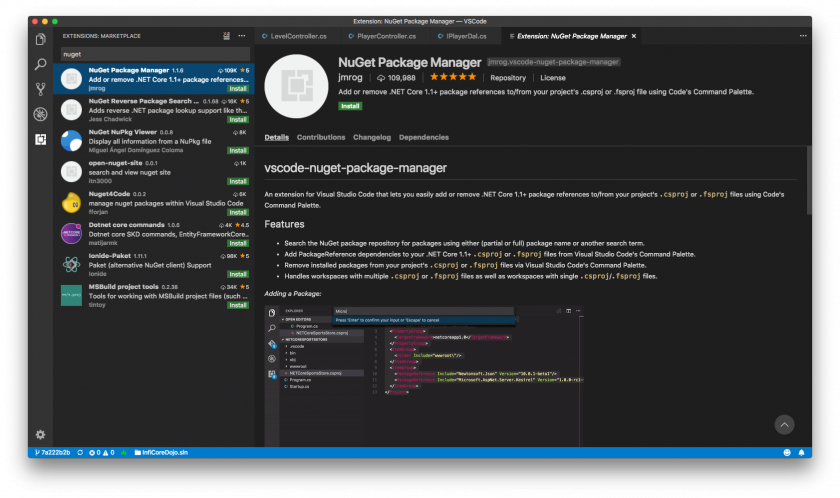Open editor more actions ellipsis menu
The width and height of the screenshot is (840, 498).
[x=802, y=36]
